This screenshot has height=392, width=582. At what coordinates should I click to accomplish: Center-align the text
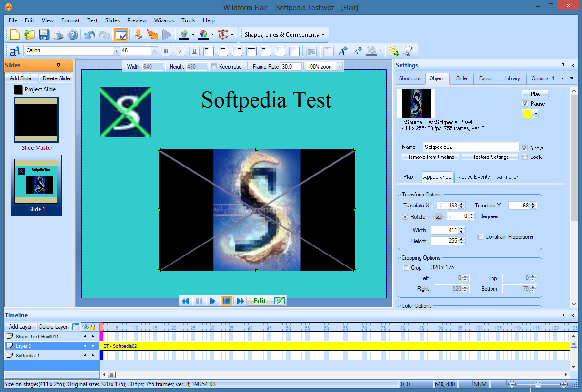click(x=222, y=51)
